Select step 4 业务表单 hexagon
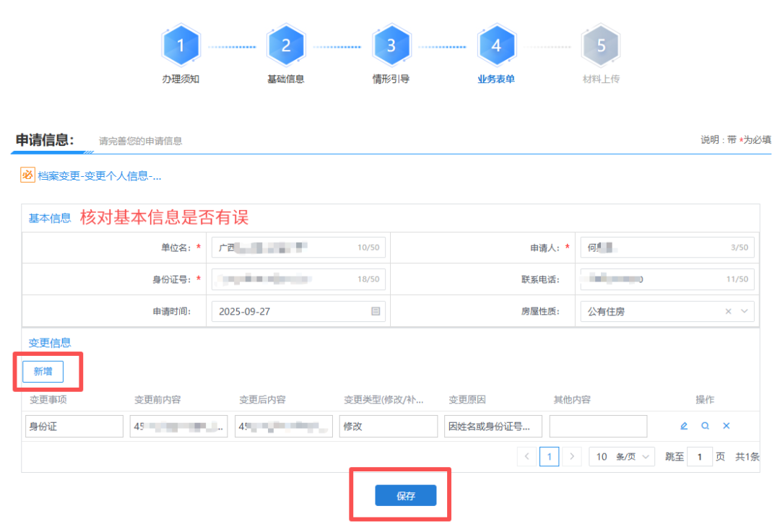This screenshot has height=532, width=780. (496, 45)
